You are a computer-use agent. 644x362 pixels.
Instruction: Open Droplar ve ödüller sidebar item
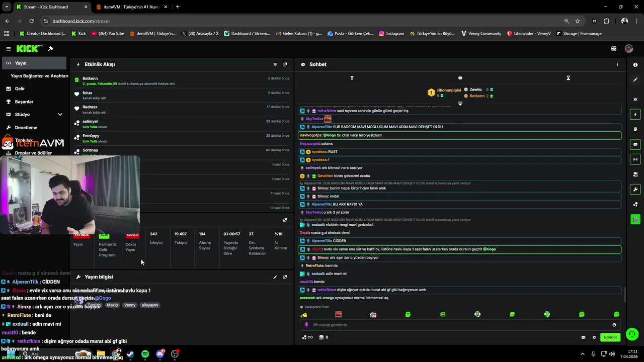[x=34, y=153]
